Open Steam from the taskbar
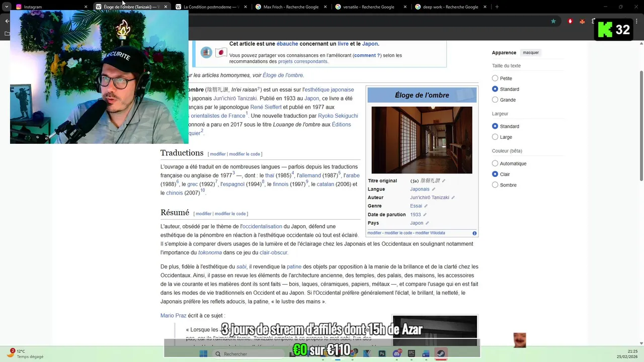Image resolution: width=644 pixels, height=362 pixels. 441,354
